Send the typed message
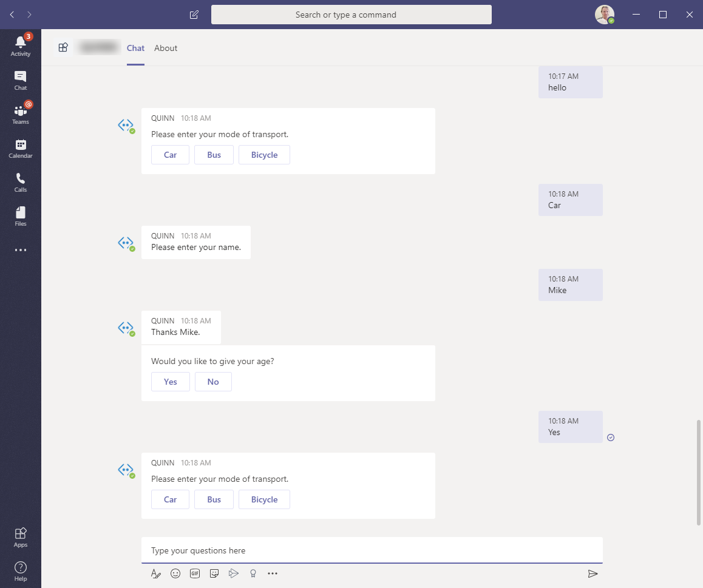 (x=593, y=573)
